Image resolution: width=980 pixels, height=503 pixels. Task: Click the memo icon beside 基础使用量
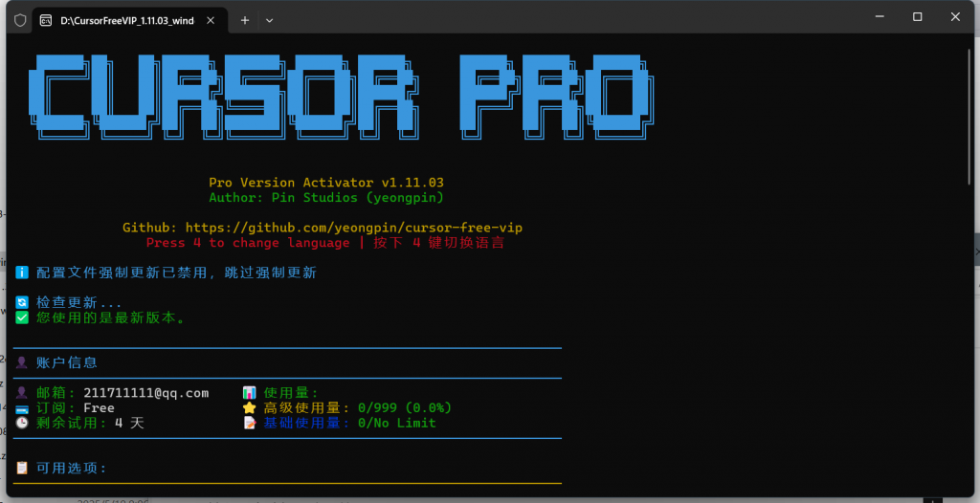(250, 423)
